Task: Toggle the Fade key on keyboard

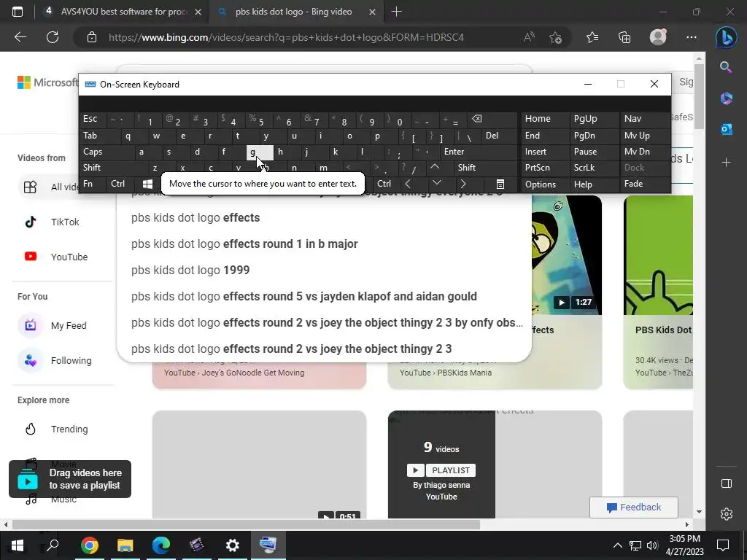Action: tap(645, 184)
